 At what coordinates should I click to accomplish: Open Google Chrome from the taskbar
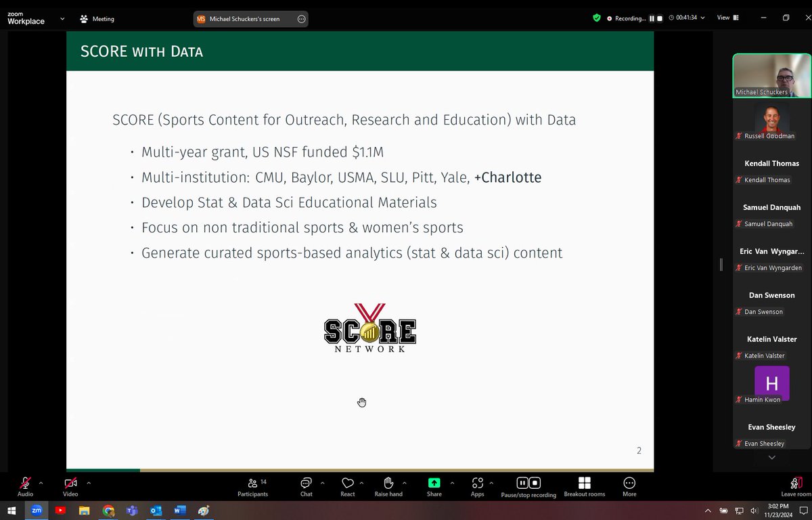coord(108,511)
